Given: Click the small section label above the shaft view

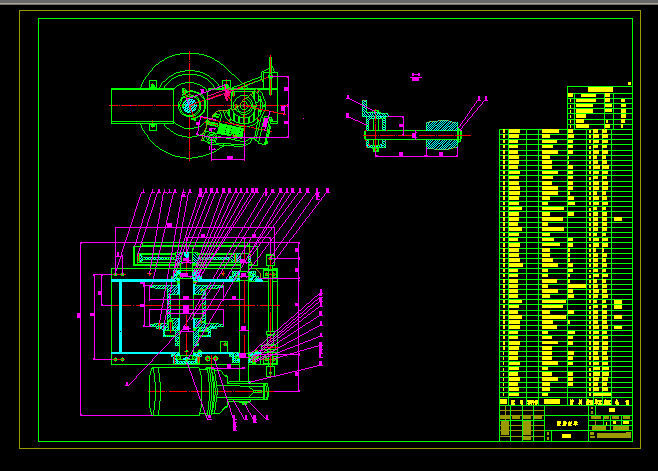Looking at the screenshot, I should coord(415,77).
